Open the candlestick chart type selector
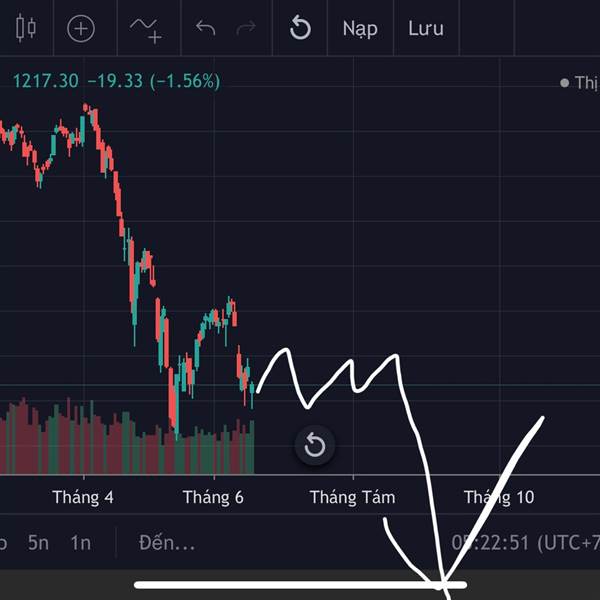This screenshot has width=600, height=600. pyautogui.click(x=26, y=28)
